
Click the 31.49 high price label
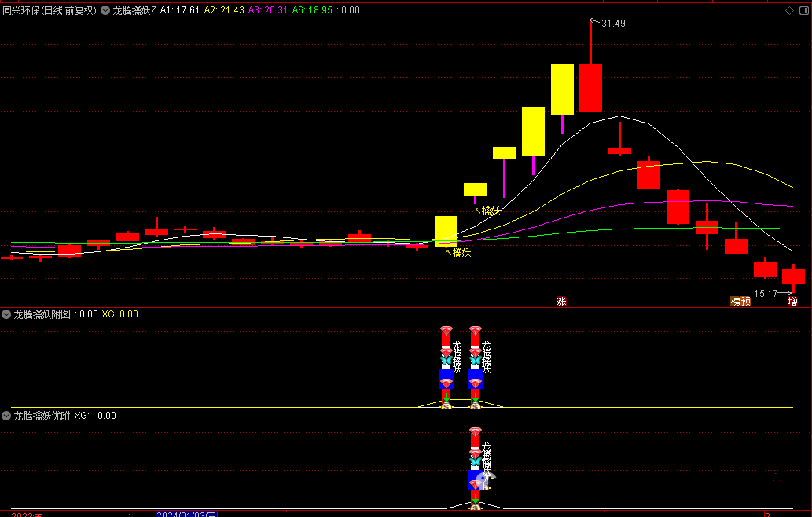click(613, 24)
